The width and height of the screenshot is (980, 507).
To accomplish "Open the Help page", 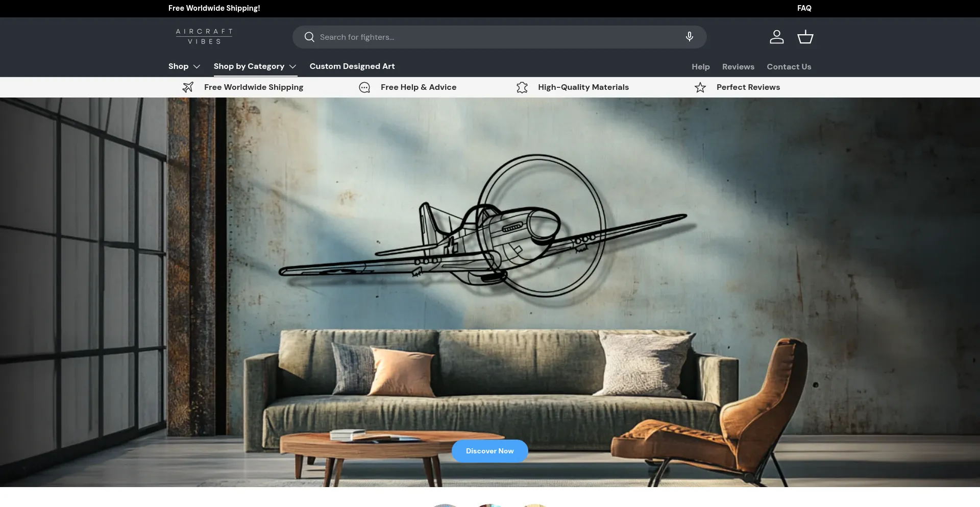I will click(700, 67).
